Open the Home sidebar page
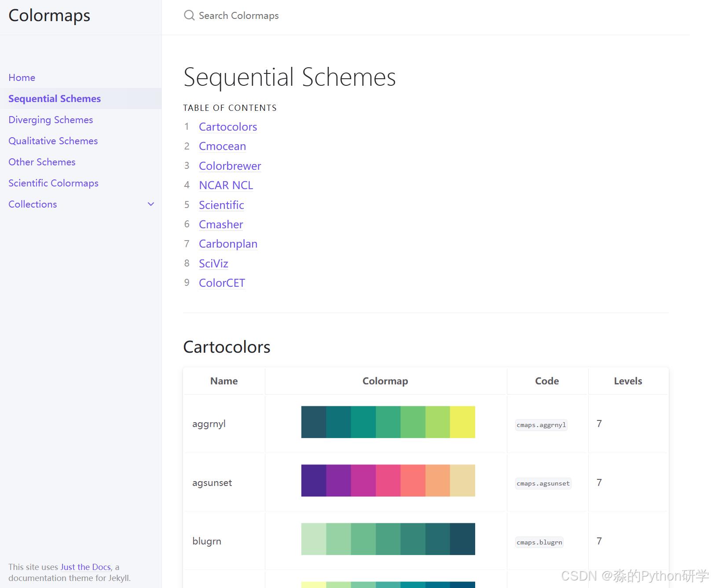This screenshot has height=588, width=711. point(22,77)
